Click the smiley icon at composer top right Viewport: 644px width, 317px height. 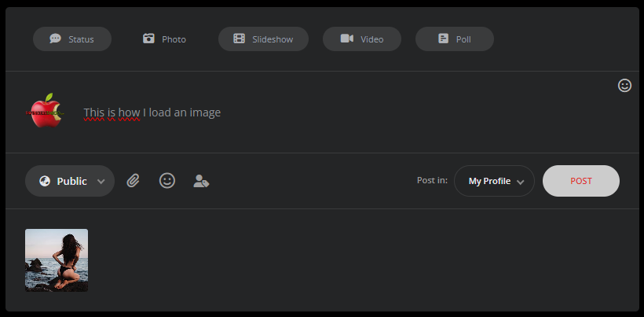pos(624,86)
